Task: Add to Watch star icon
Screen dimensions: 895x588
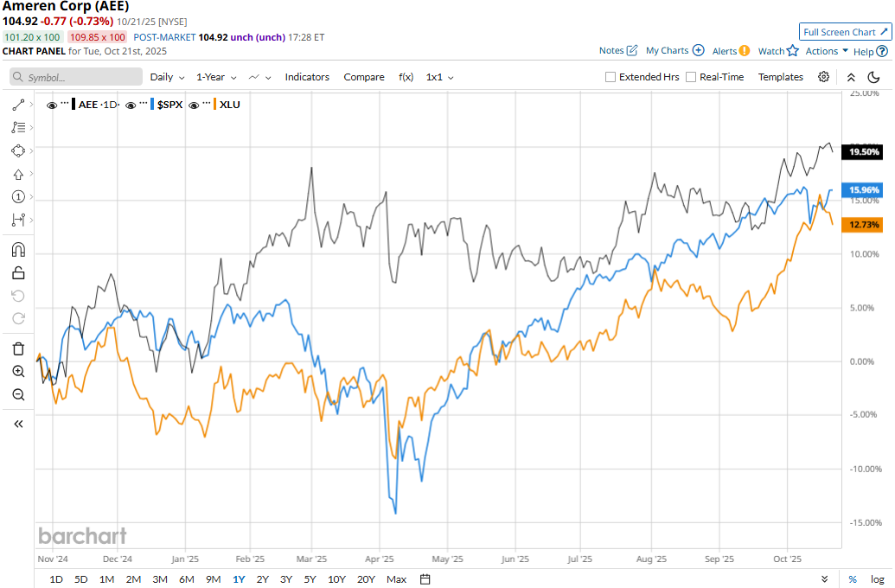Action: pos(792,51)
